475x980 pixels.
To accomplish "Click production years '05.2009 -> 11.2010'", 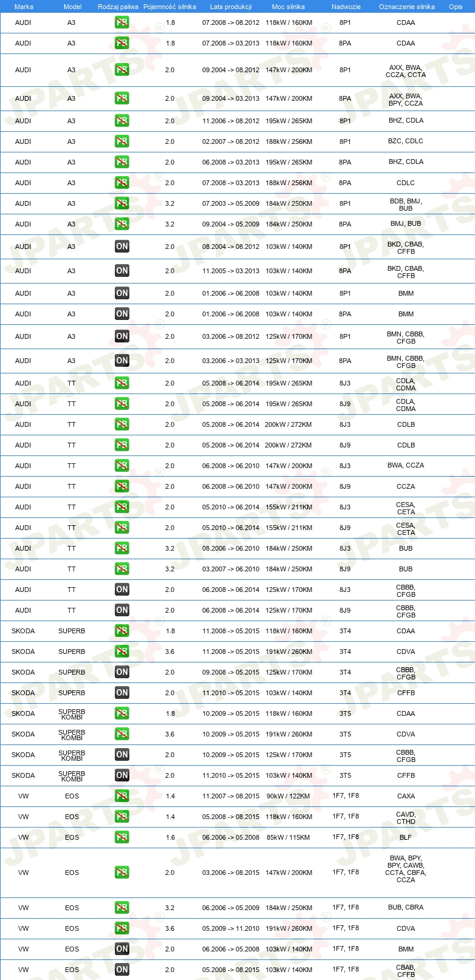I will (231, 928).
